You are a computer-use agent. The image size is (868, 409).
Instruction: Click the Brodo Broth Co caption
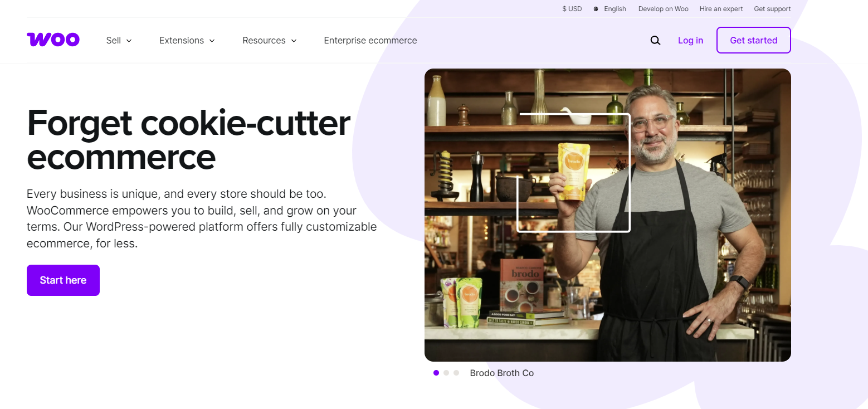pos(502,373)
